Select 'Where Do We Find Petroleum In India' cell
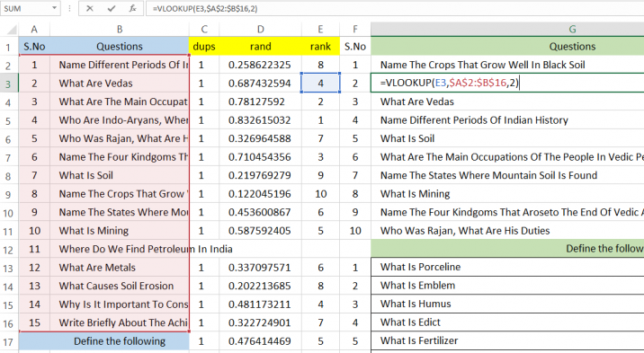Viewport: 644px width, 353px height. 120,250
